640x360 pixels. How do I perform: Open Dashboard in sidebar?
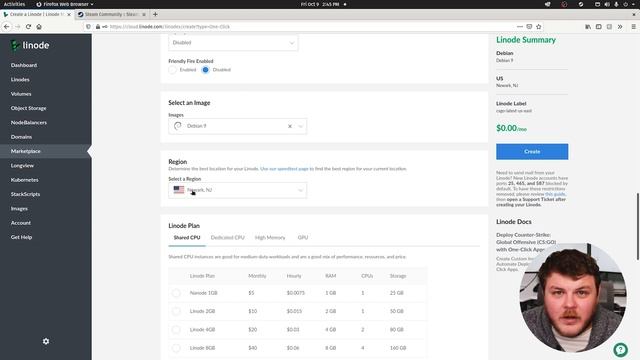[x=24, y=65]
